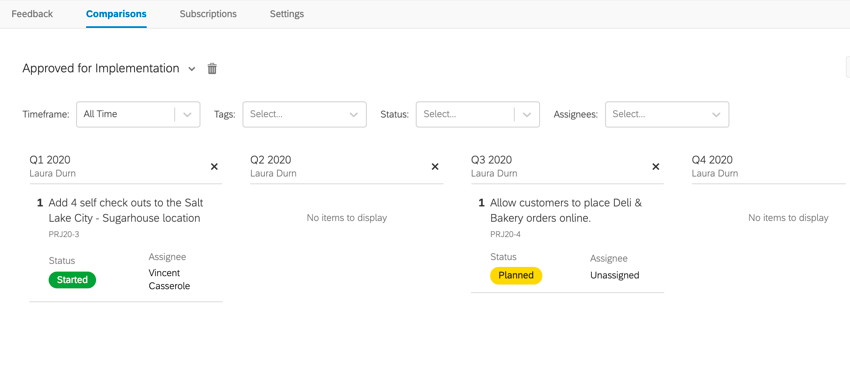Viewport: 850px width, 379px height.
Task: Remove the Q3 2020 column with X
Action: pos(655,166)
